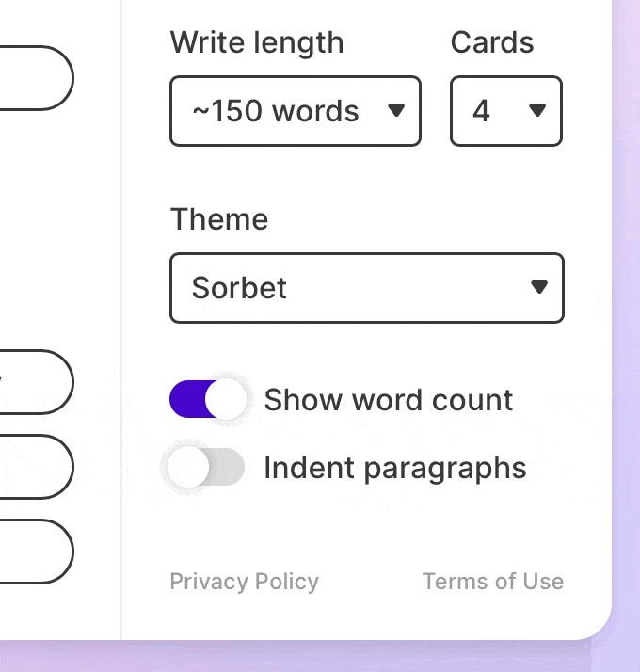Click the Indent paragraphs label text
This screenshot has height=672, width=640.
coord(394,468)
